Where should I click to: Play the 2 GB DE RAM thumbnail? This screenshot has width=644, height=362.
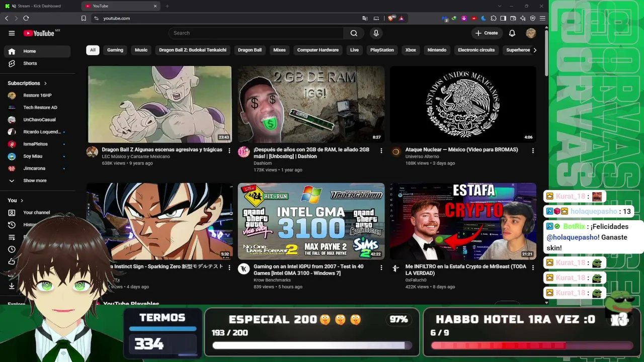click(x=311, y=104)
